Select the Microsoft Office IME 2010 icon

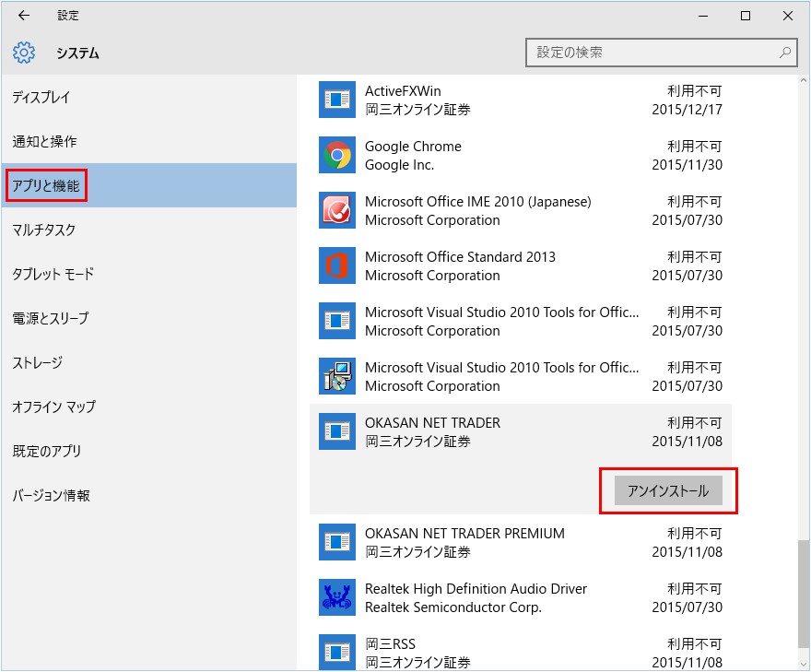(337, 210)
